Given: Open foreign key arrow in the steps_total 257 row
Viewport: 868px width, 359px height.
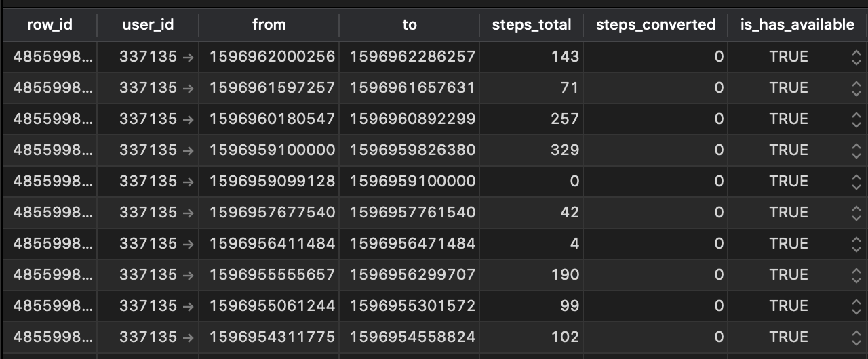Looking at the screenshot, I should point(189,119).
